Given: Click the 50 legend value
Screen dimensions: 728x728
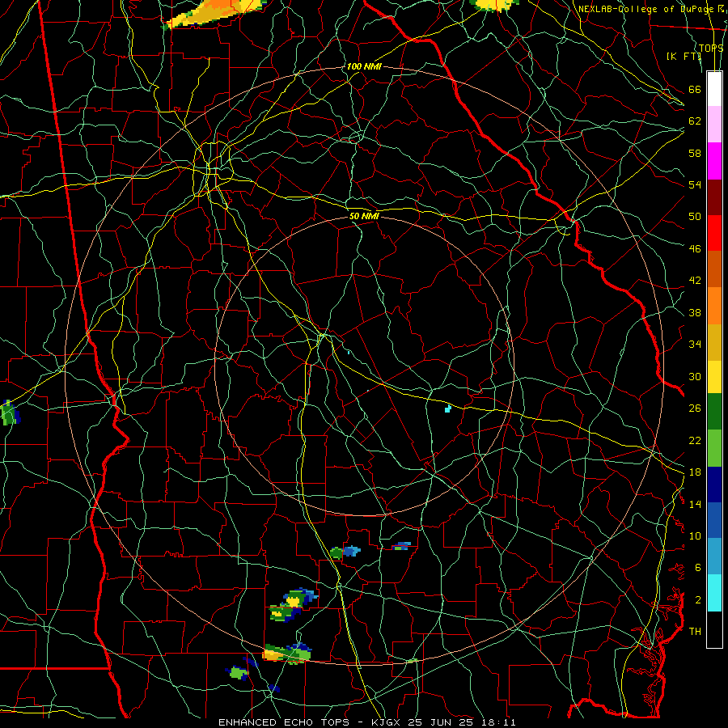Looking at the screenshot, I should pyautogui.click(x=695, y=216).
